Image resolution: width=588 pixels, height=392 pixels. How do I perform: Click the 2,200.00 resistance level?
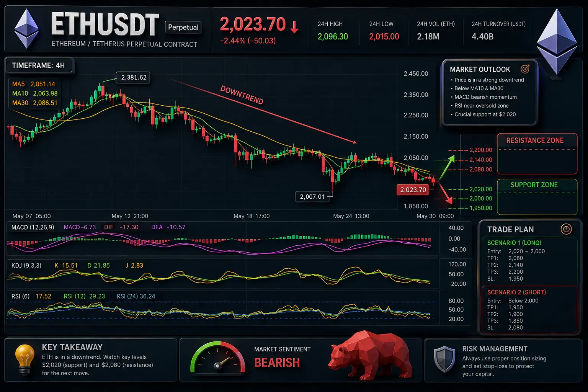pyautogui.click(x=481, y=150)
